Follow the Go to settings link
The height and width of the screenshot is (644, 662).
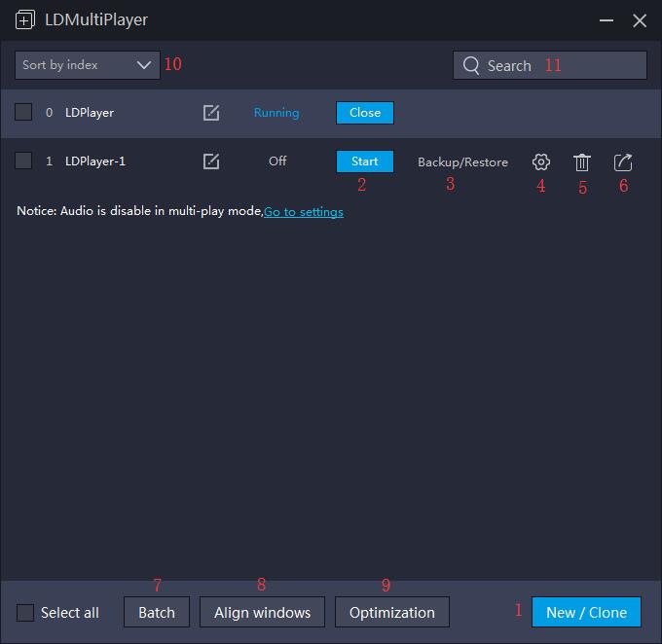coord(304,211)
